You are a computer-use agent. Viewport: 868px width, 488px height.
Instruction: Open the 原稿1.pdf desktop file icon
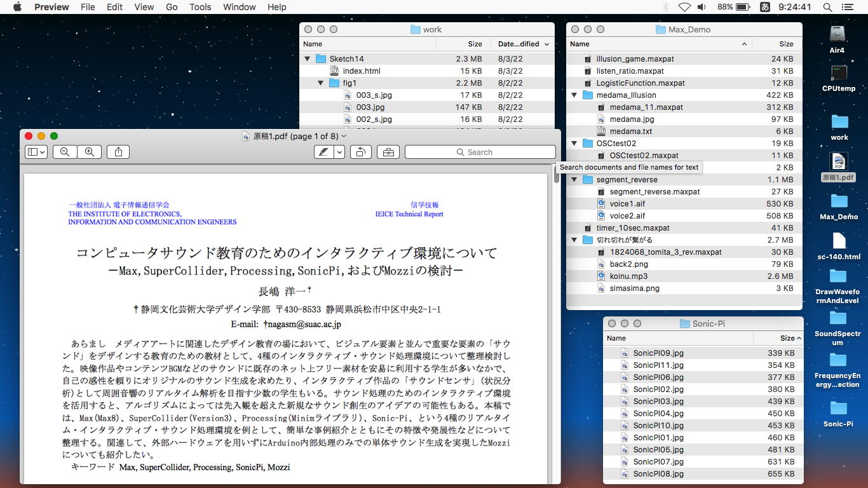(838, 162)
